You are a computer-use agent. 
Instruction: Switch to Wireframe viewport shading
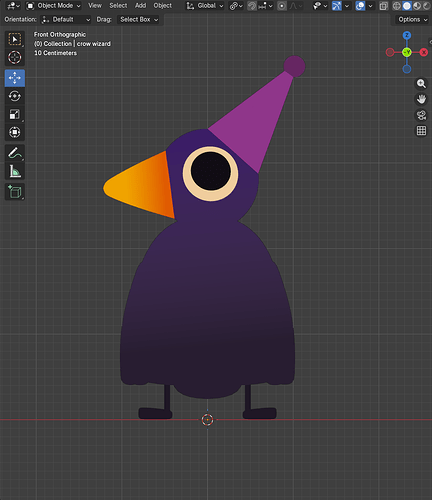click(x=397, y=6)
